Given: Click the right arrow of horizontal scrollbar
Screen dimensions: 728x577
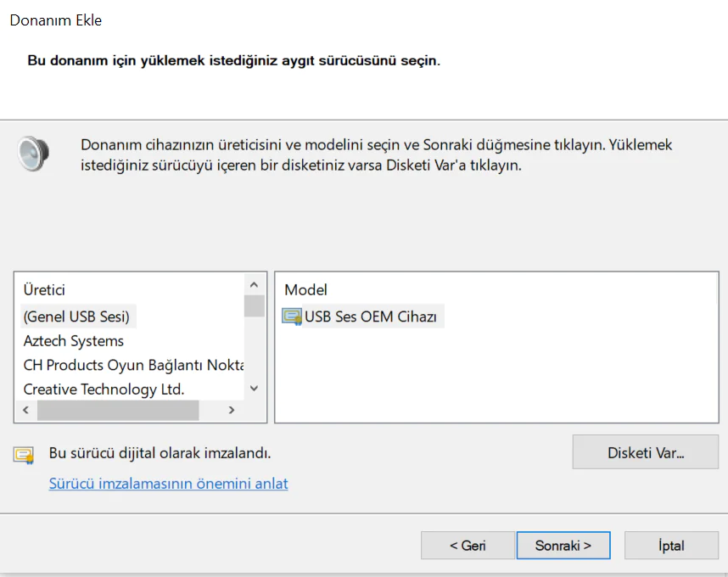Looking at the screenshot, I should tap(232, 411).
